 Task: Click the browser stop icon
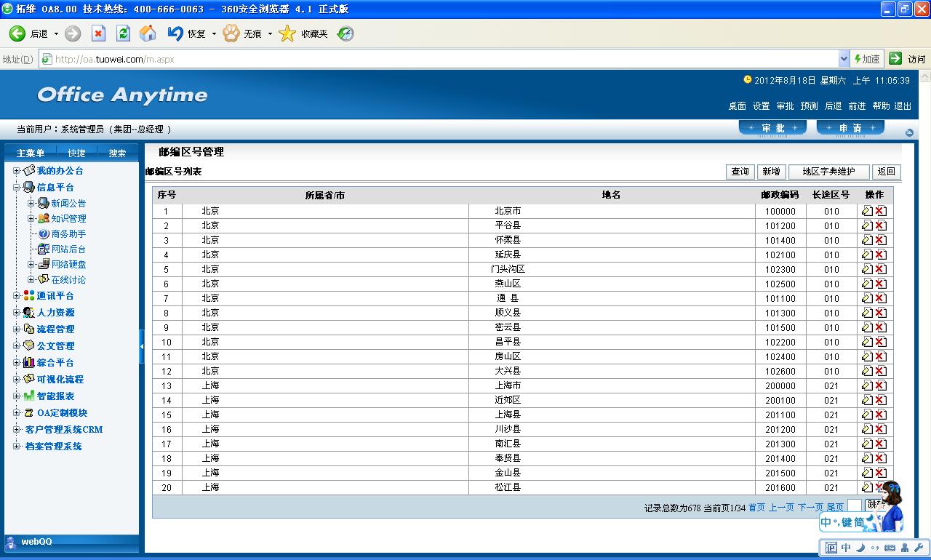pyautogui.click(x=98, y=33)
